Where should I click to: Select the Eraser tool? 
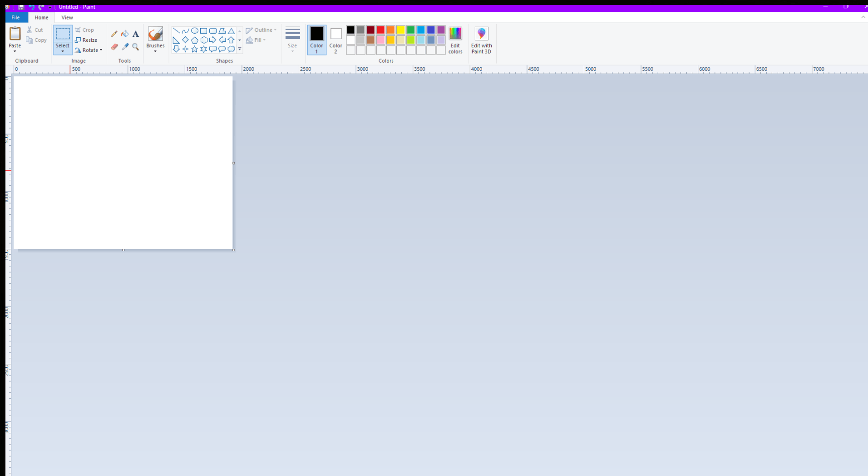coord(114,47)
